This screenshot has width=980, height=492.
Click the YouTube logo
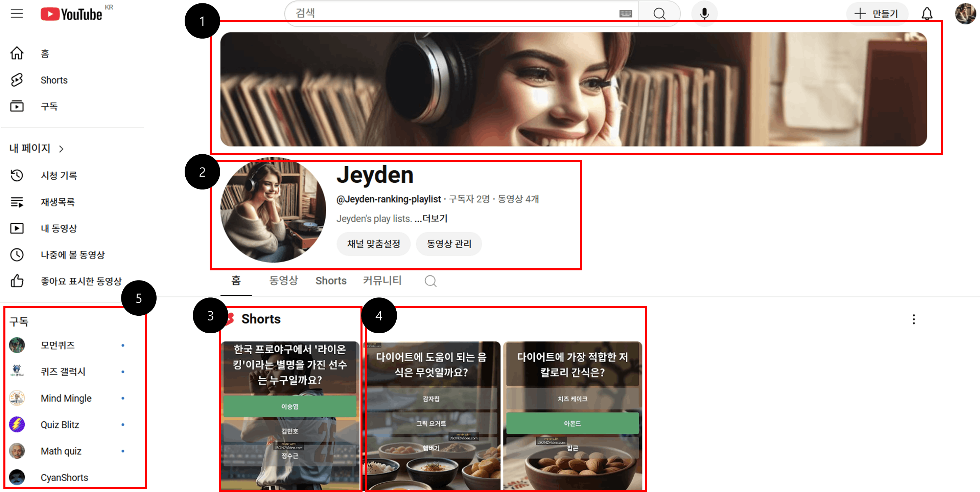[x=72, y=14]
